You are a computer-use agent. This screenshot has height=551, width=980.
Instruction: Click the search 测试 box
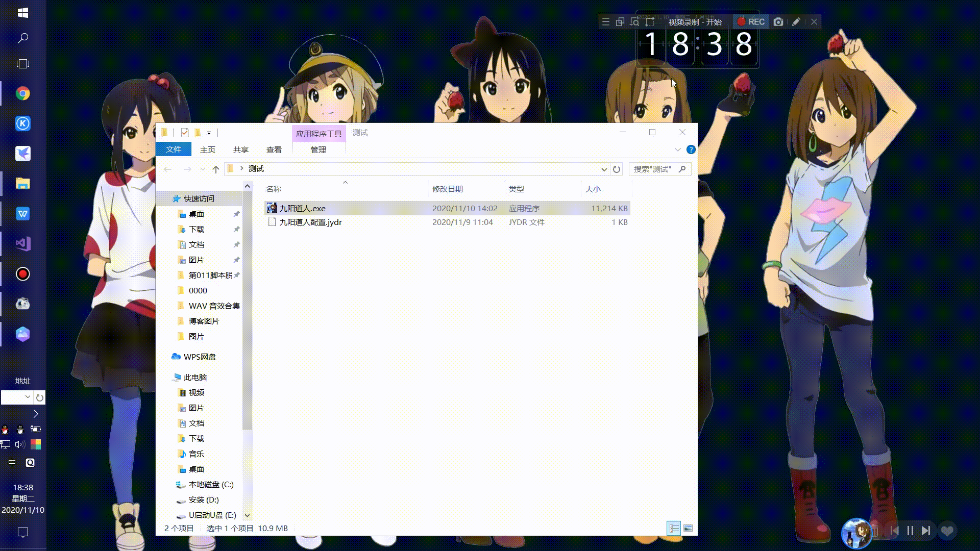660,169
